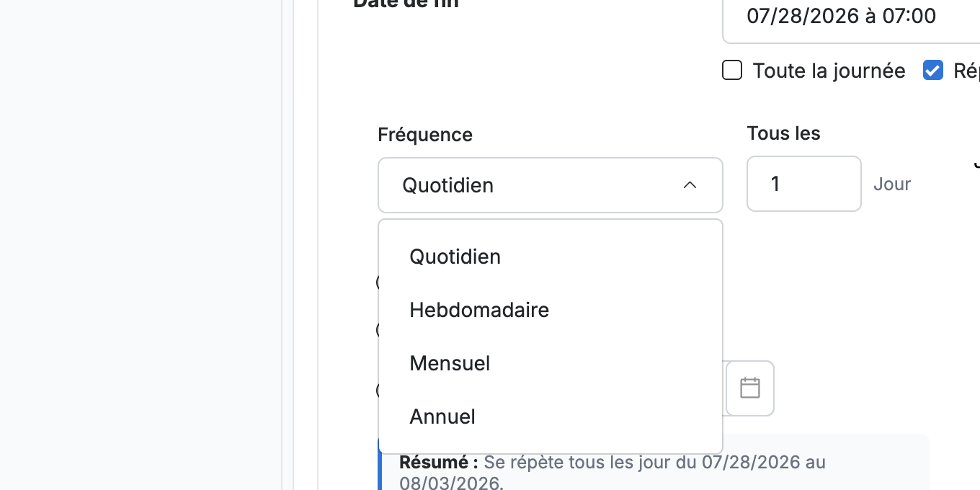
Task: Click the blue left border of summary box
Action: [380, 462]
